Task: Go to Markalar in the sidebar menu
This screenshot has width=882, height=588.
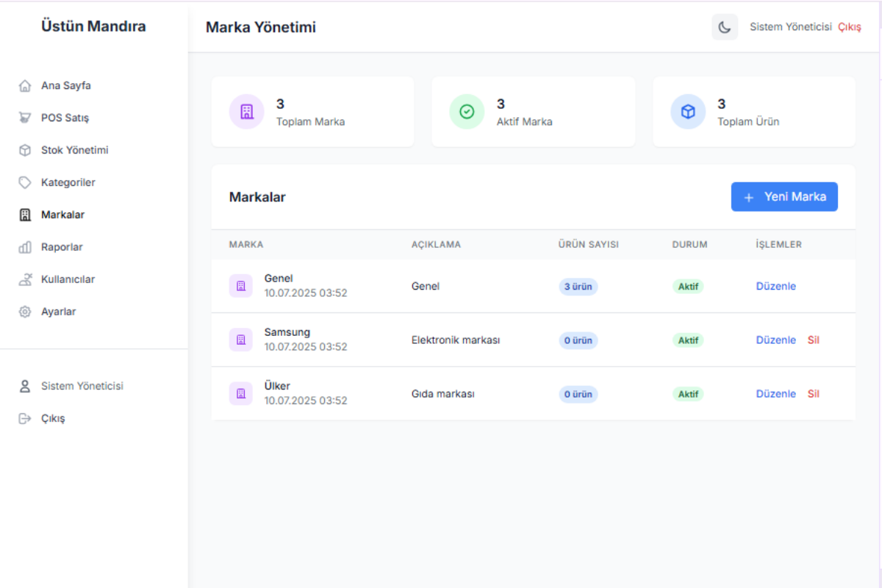Action: (62, 215)
